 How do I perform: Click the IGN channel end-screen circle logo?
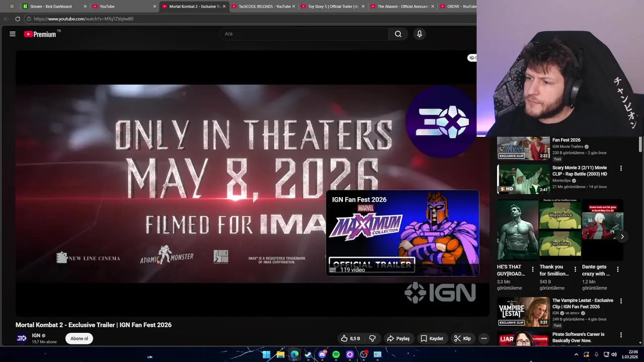[x=442, y=122]
